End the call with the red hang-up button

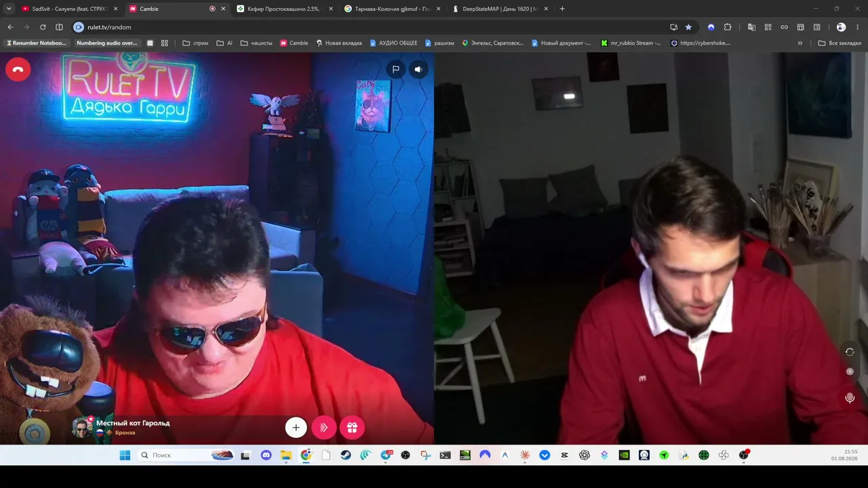[x=18, y=69]
